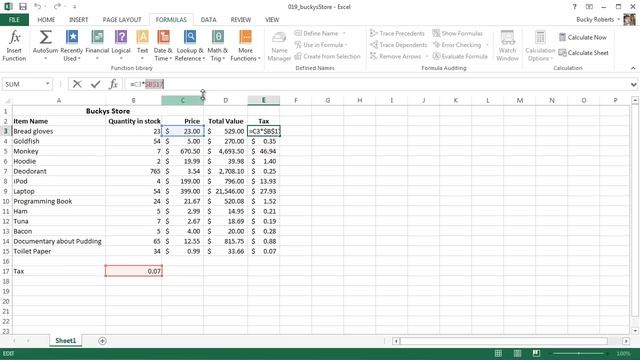Screen dimensions: 640x360
Task: Open the Name Manager
Action: [x=279, y=46]
